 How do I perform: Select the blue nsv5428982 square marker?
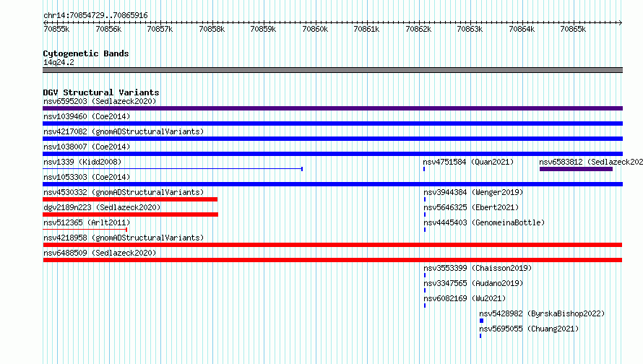click(481, 321)
